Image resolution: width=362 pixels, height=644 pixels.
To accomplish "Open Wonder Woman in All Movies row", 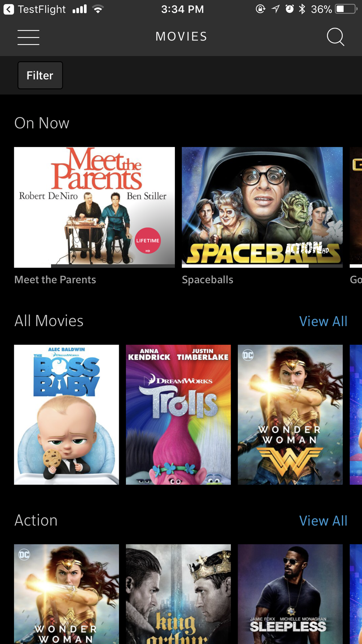I will pos(290,415).
